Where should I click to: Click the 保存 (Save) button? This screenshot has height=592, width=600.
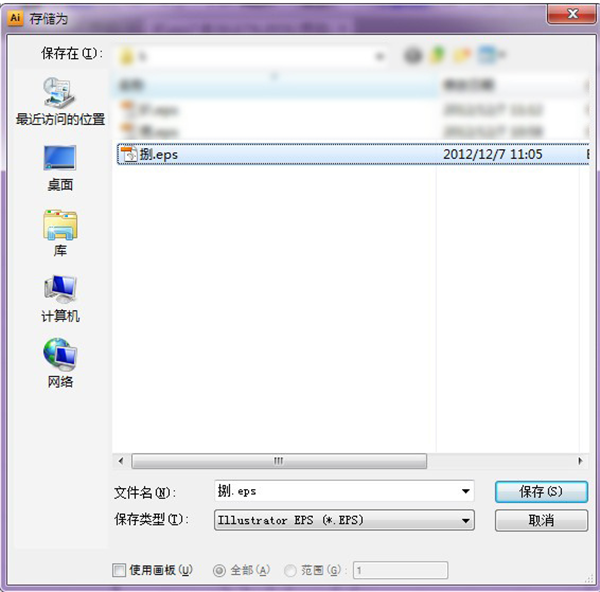click(x=540, y=491)
